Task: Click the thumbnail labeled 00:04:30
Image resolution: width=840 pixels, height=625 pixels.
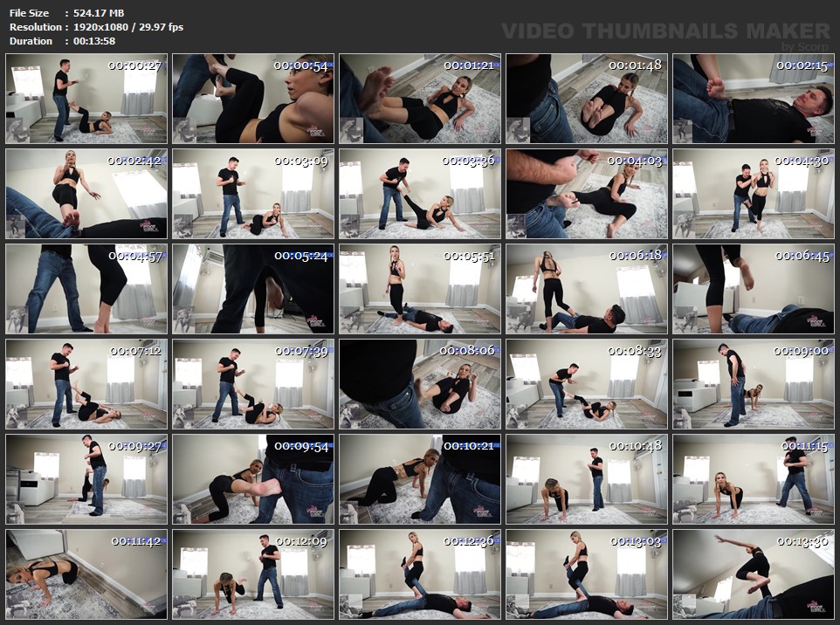Action: [x=754, y=194]
